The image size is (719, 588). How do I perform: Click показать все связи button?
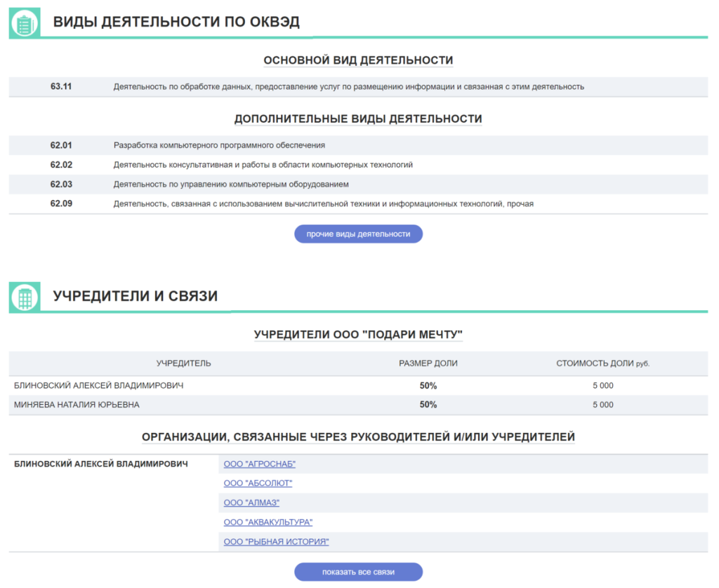tap(358, 571)
